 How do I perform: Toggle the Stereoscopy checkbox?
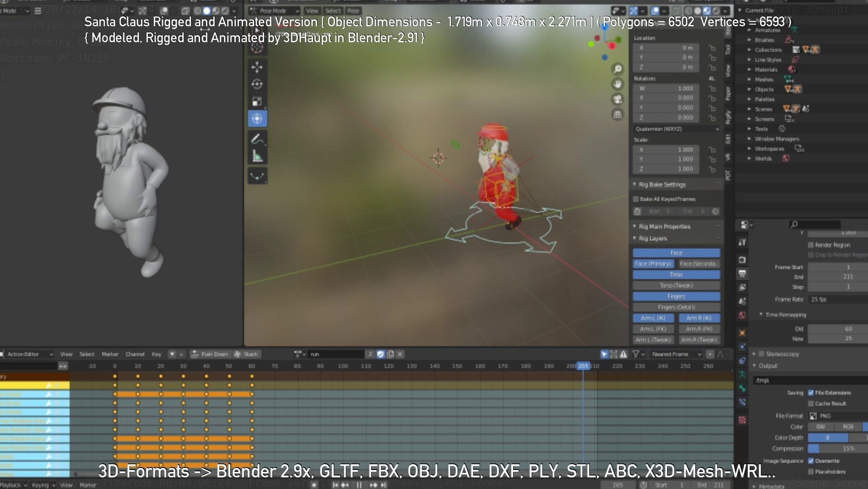761,354
